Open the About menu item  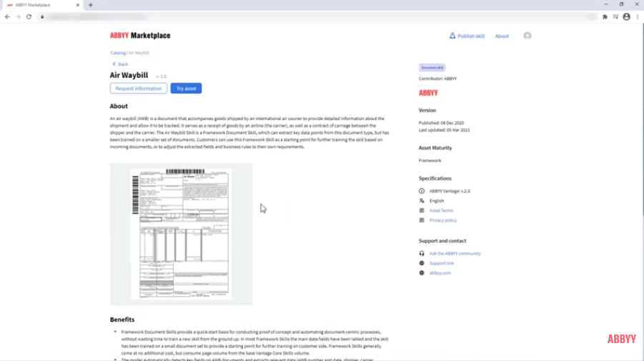(x=502, y=36)
